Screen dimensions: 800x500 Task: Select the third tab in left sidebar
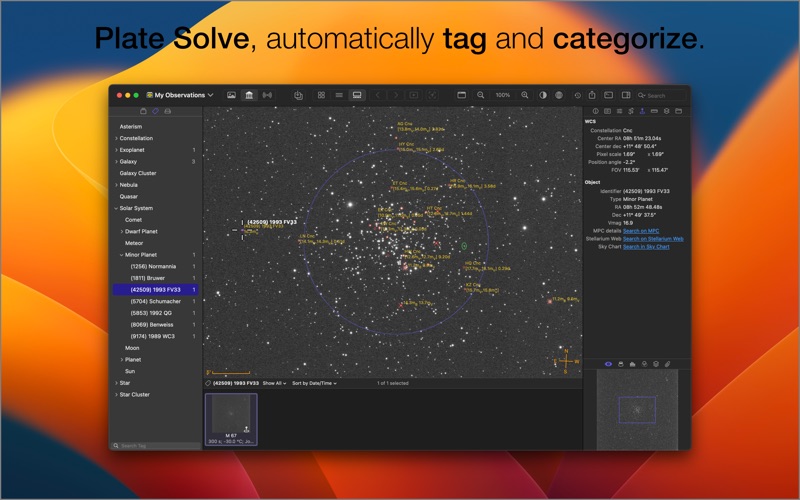coord(167,111)
